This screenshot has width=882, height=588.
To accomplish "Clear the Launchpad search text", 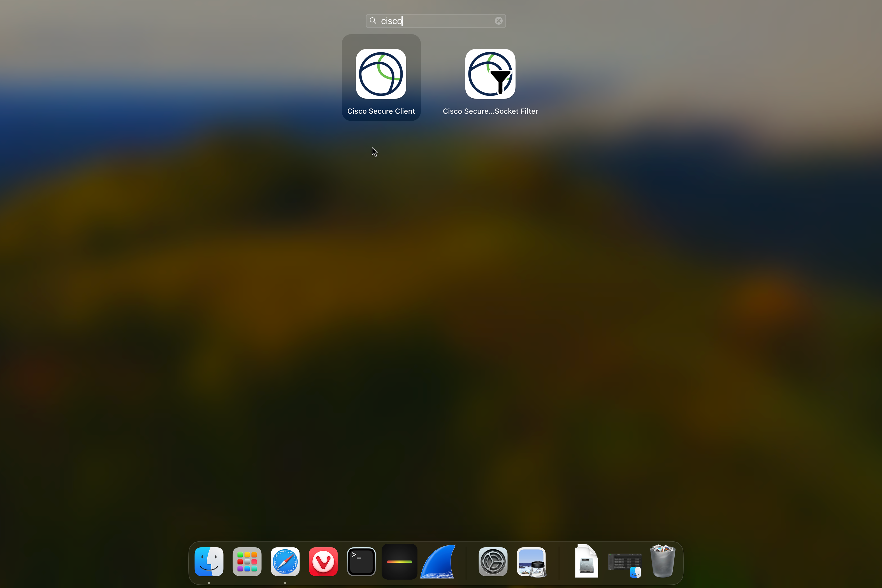I will click(x=498, y=21).
